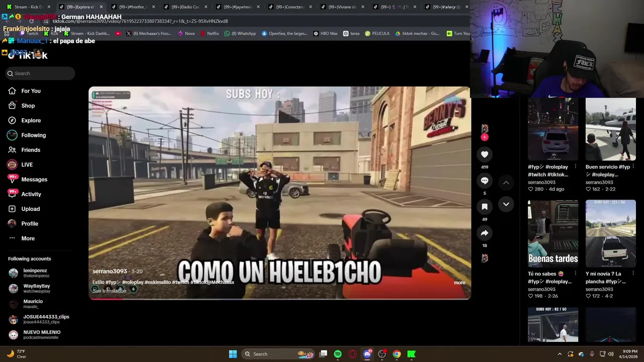Viewport: 644px width, 362px height.
Task: Open options for 'Y mi novia' video
Action: (633, 274)
